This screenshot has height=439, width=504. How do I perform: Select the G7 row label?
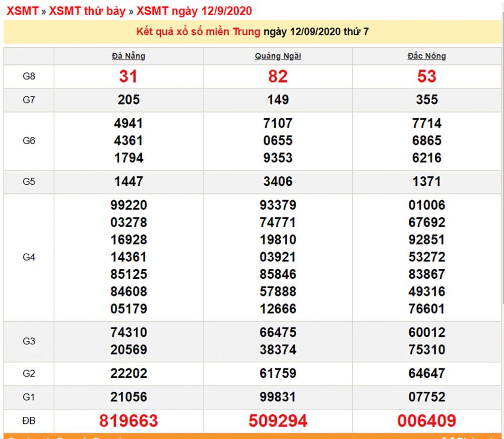(29, 99)
